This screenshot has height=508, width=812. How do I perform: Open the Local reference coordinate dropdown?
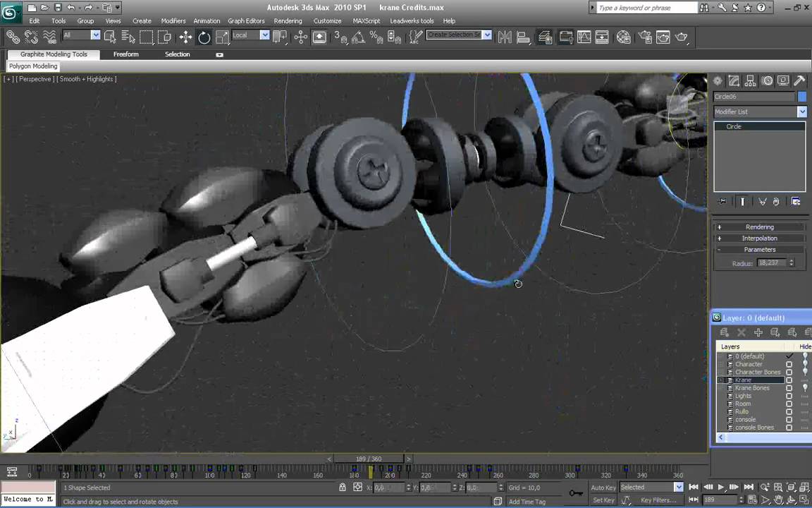[264, 35]
